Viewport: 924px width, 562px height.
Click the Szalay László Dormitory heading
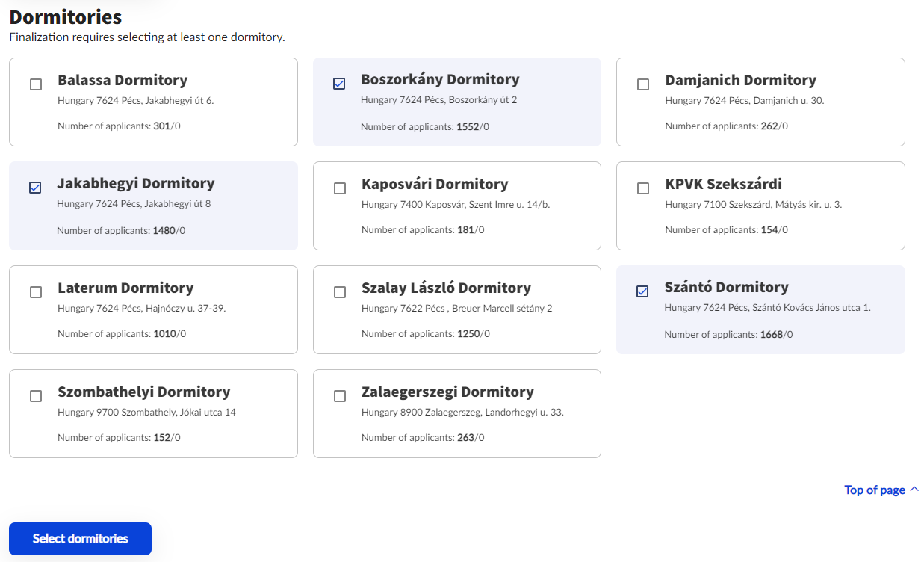(446, 288)
